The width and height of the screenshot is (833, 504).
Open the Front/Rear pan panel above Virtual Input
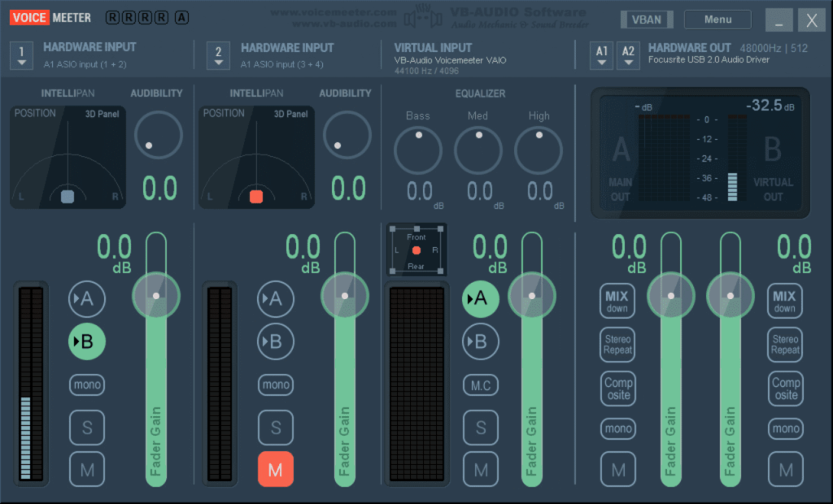[416, 249]
